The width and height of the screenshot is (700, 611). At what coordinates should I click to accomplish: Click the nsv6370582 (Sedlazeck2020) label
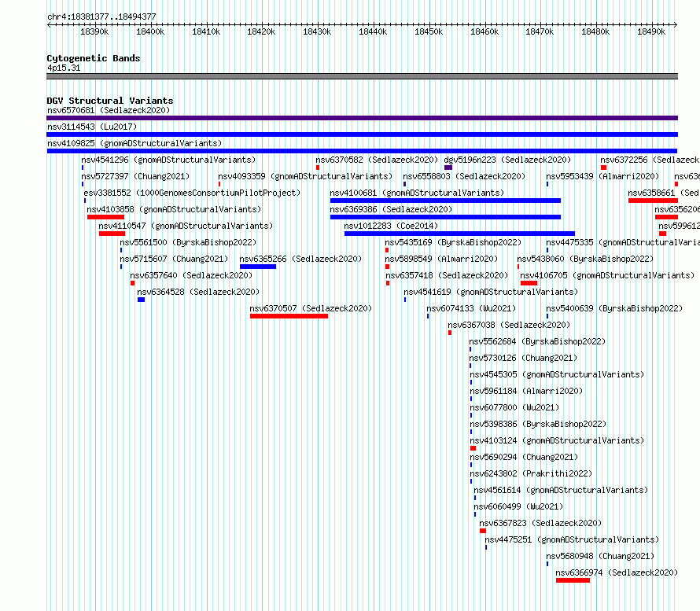(377, 160)
